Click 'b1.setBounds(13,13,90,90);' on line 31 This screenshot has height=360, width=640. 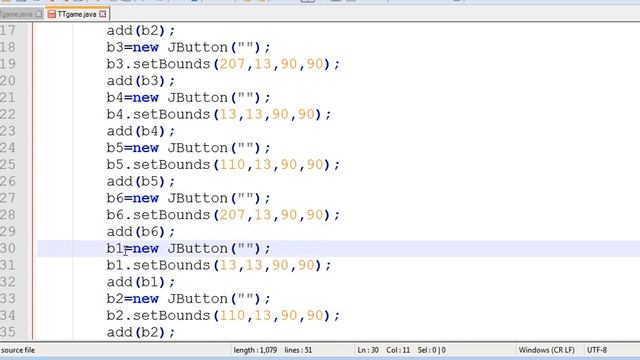[219, 265]
